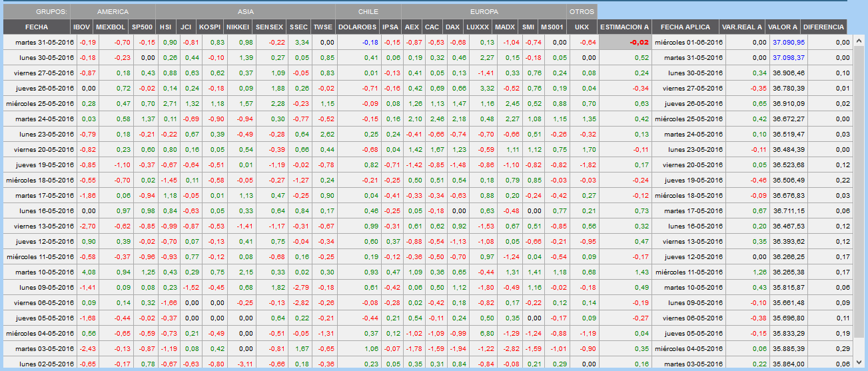868x371 pixels.
Task: Select the DIFERENCIA column header
Action: click(823, 27)
